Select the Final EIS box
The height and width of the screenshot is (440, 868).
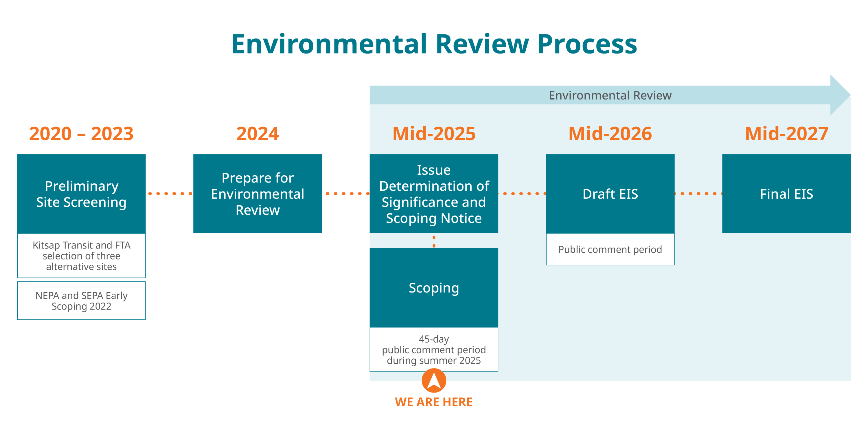tap(786, 194)
